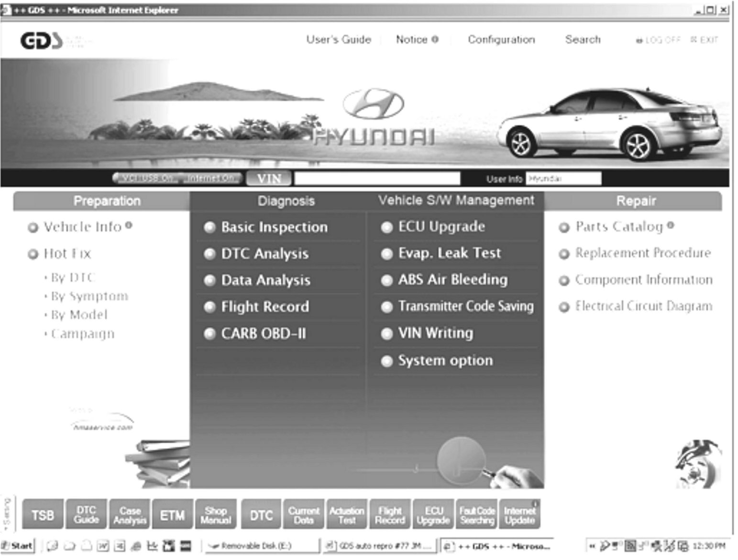Click ECU Upgrade button in bottom toolbar
Viewport: 738px width, 560px height.
pos(433,515)
